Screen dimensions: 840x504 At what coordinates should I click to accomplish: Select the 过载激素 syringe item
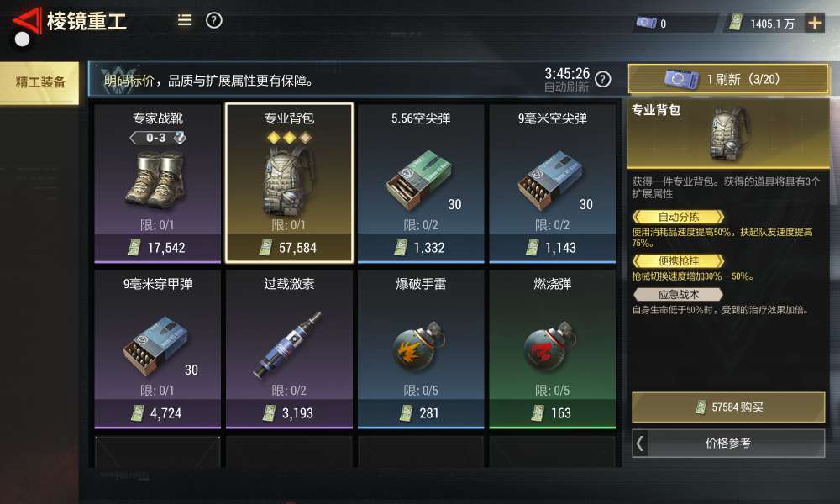(289, 349)
